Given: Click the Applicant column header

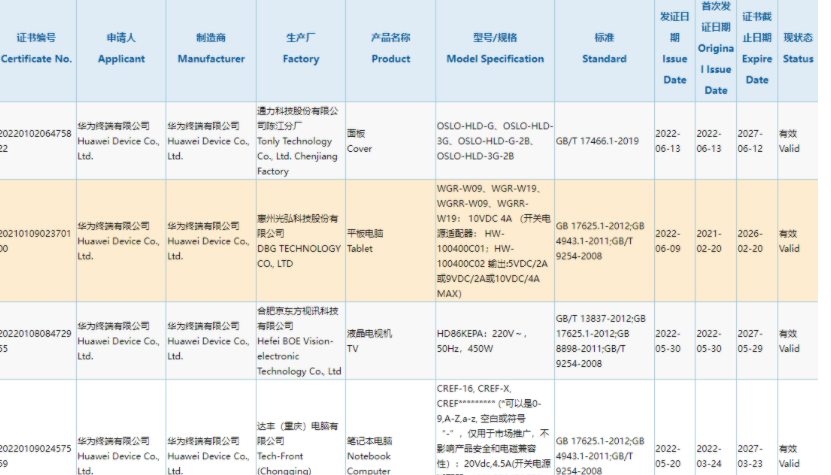Looking at the screenshot, I should [x=121, y=49].
